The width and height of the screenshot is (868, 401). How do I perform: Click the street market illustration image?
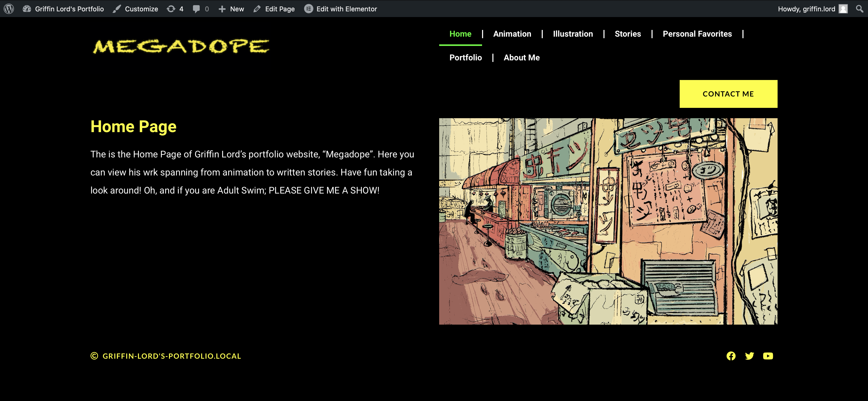click(x=608, y=221)
